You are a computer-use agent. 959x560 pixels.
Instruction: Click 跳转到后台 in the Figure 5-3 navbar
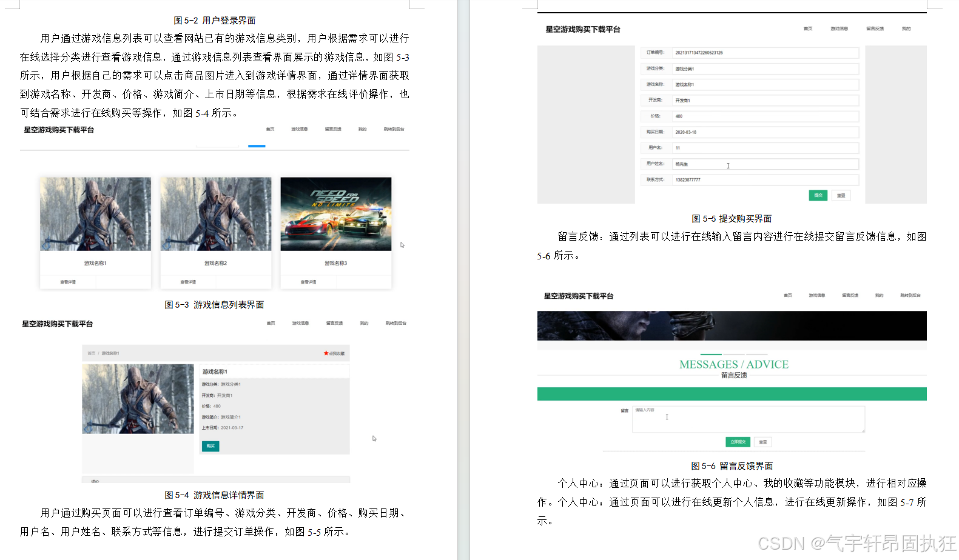coord(394,129)
